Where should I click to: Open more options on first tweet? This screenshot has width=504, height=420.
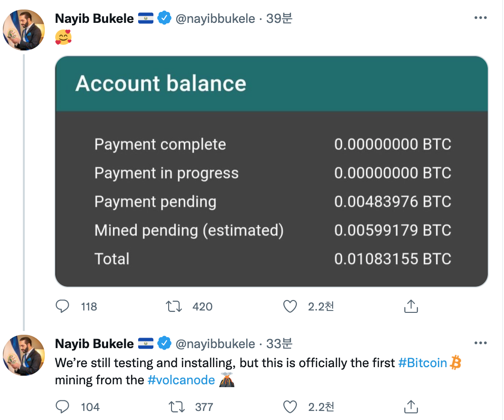(480, 18)
